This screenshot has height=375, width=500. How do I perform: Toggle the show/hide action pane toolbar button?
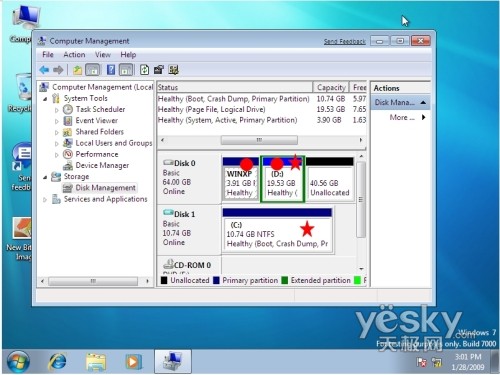tap(126, 70)
